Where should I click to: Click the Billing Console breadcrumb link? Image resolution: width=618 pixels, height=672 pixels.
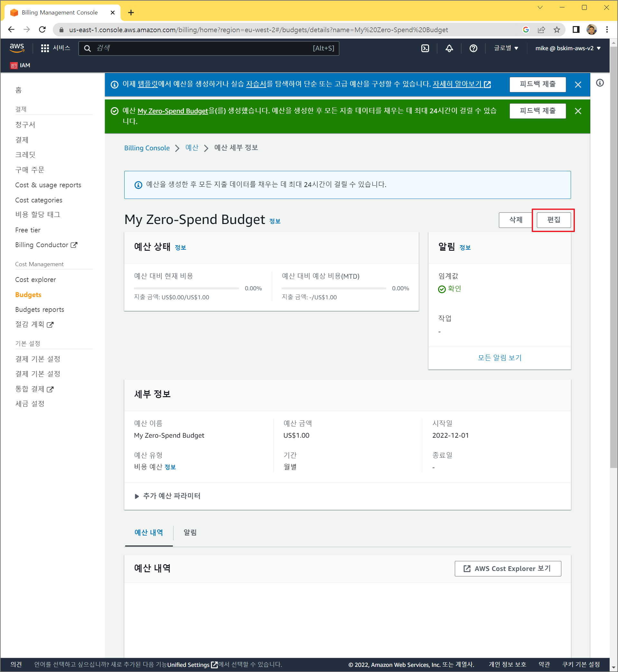147,148
